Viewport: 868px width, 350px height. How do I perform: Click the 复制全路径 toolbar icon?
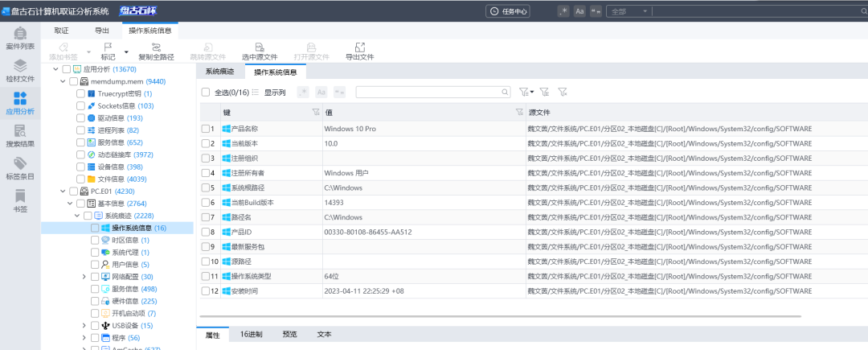156,47
